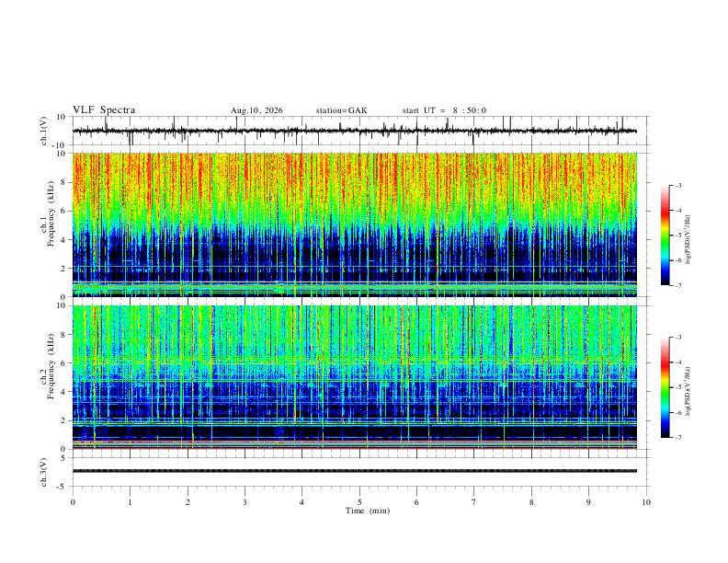Click the 2 minute tick label
Screen dimensions: 728x563
tap(188, 502)
